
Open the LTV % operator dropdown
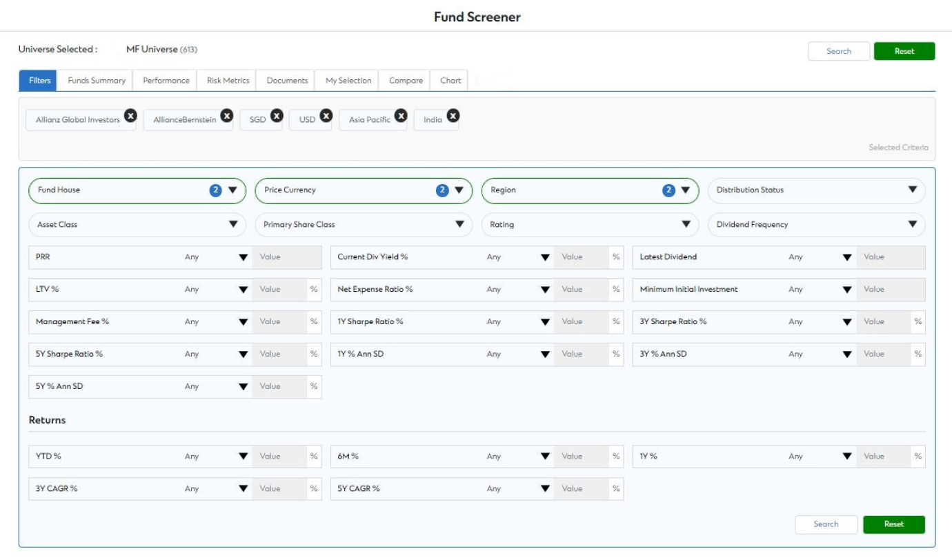215,290
